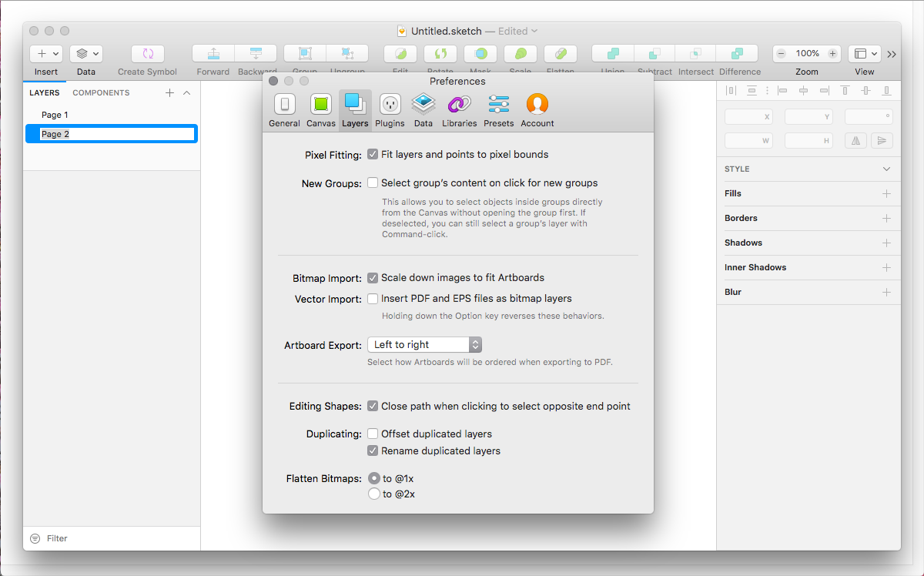924x576 pixels.
Task: Click the Flatten toolbar icon
Action: [x=561, y=54]
